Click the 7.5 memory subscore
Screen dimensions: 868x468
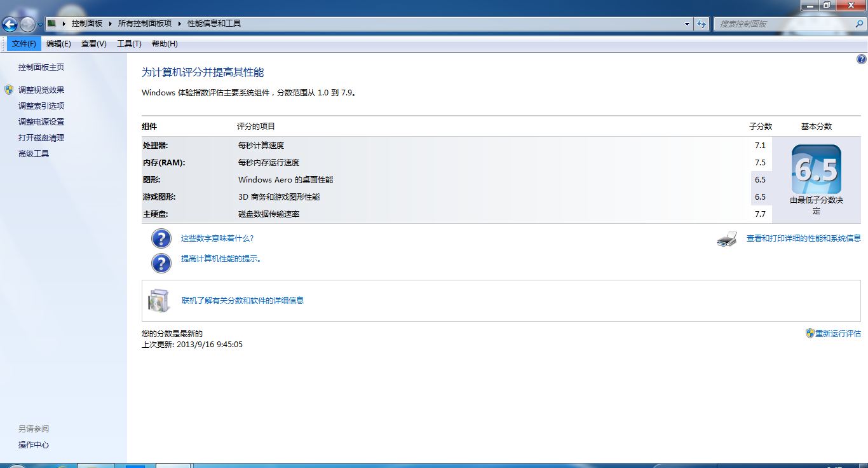760,162
